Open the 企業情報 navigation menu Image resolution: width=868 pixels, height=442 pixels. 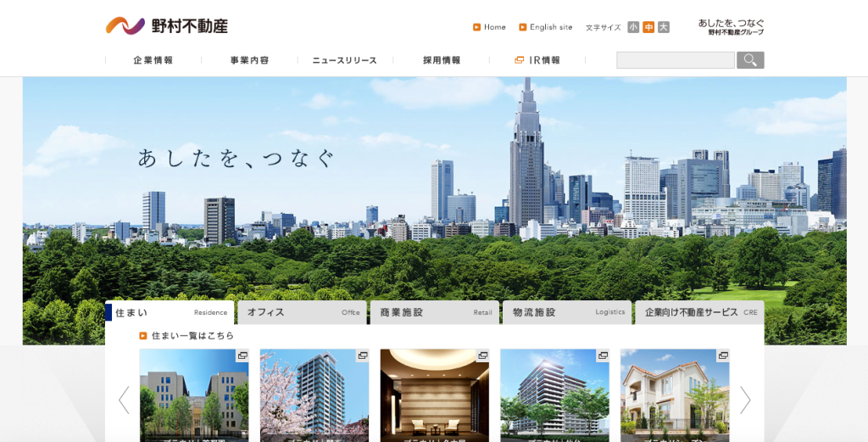(153, 60)
